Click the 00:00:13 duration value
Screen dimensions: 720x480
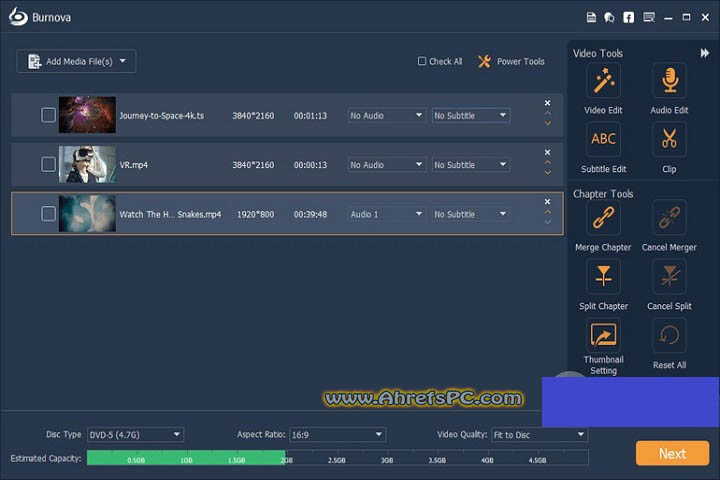310,165
